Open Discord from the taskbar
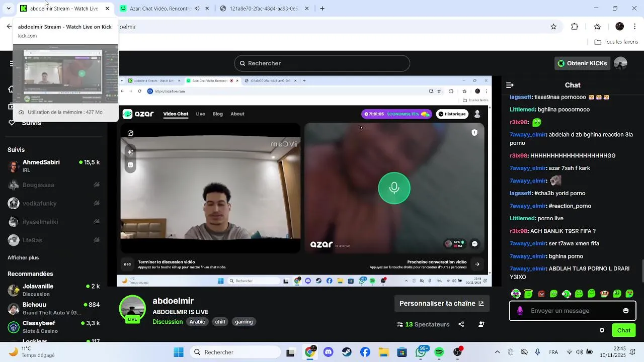This screenshot has width=644, height=362. pyautogui.click(x=329, y=352)
